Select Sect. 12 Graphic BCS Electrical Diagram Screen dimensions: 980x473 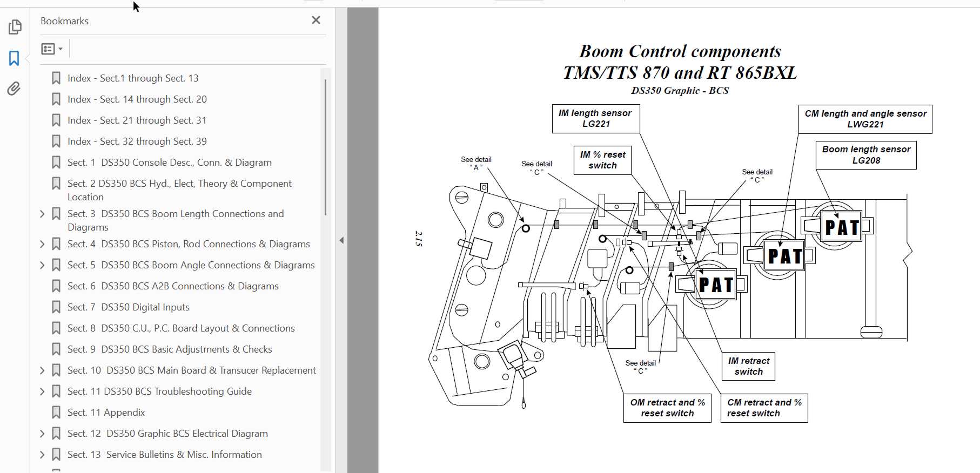coord(167,434)
